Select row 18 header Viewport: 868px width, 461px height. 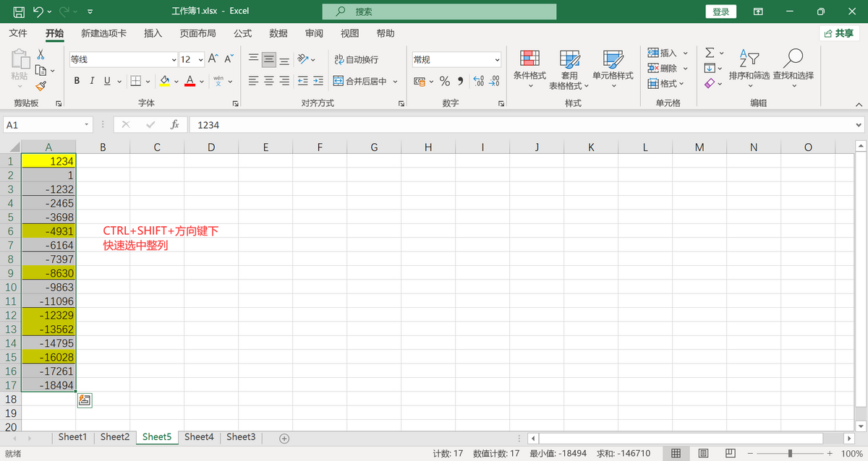[11, 399]
